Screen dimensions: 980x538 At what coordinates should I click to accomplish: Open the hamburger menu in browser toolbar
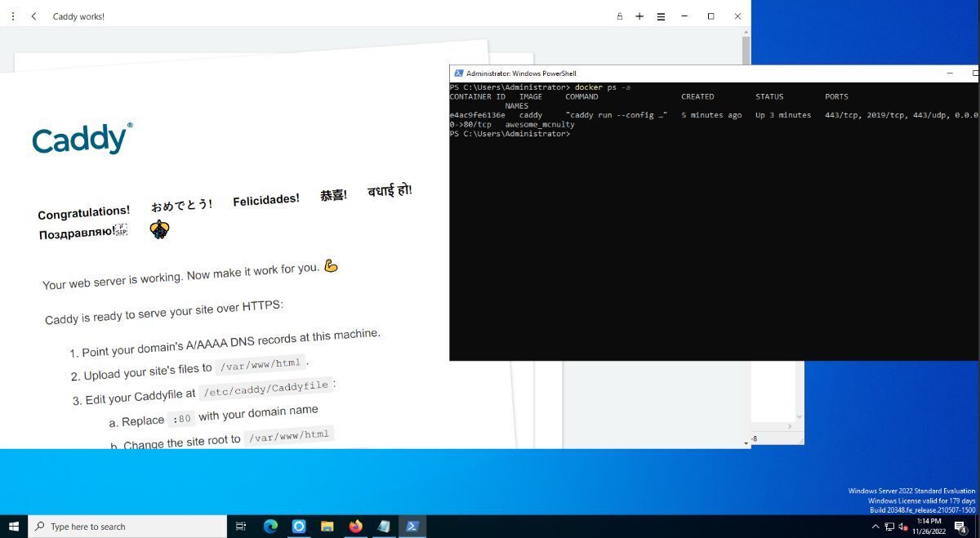click(x=661, y=16)
